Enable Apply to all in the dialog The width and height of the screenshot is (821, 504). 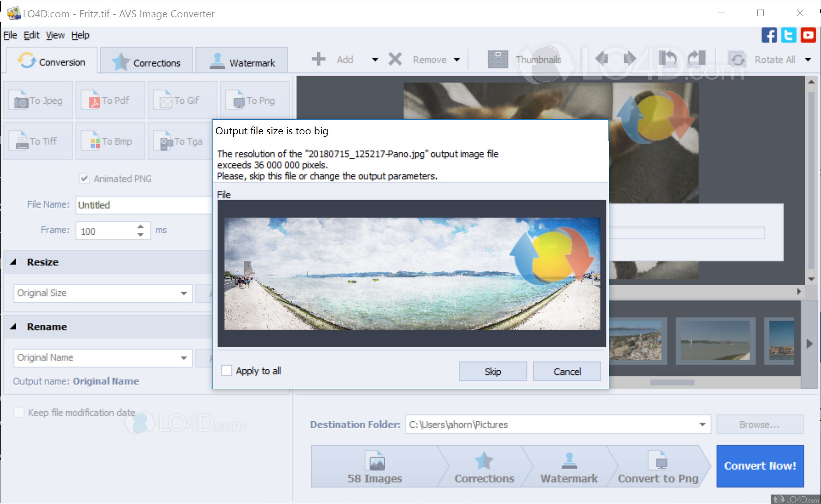point(227,370)
